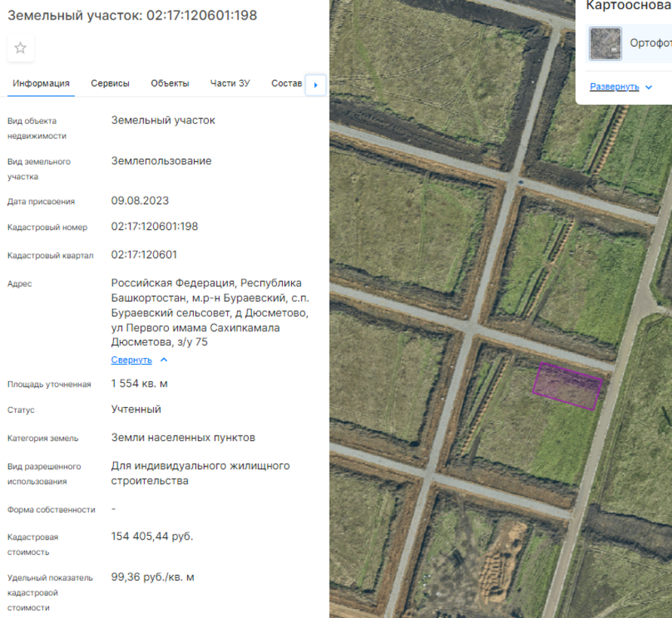Screen dimensions: 672x618
Task: Click the cadastral value 154 405,44 руб.
Action: click(152, 537)
